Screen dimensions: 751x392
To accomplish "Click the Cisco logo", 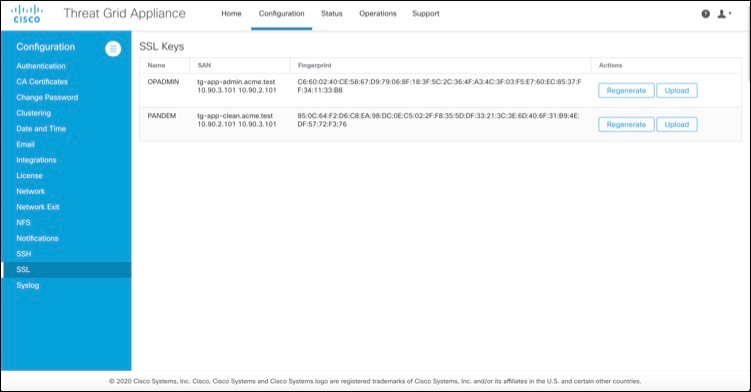I will pos(26,14).
